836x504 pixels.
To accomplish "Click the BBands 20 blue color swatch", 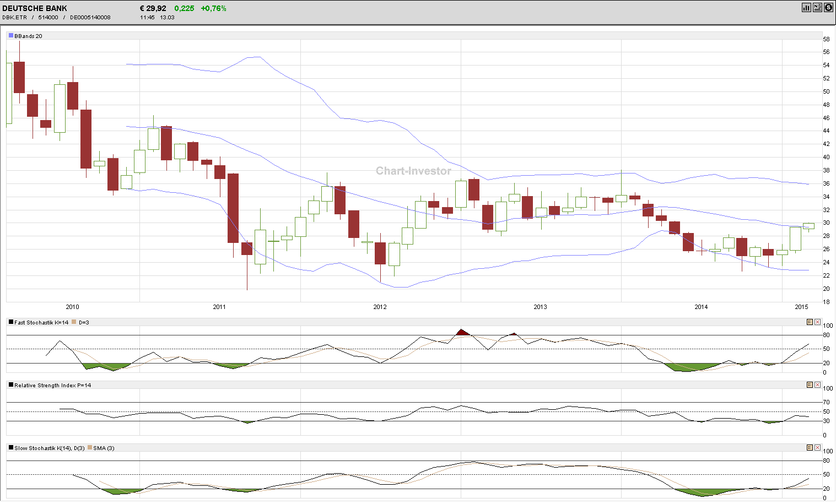I will tap(11, 36).
